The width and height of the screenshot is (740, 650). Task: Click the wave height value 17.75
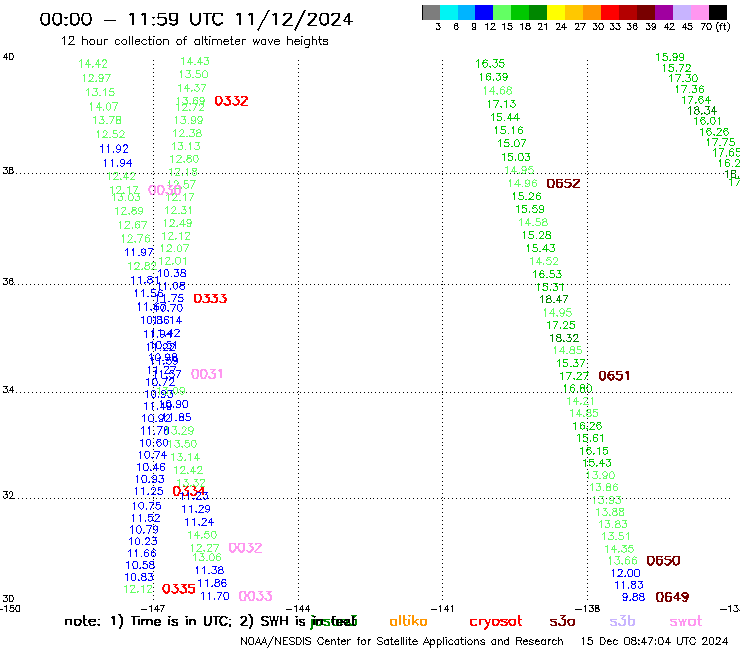point(720,142)
